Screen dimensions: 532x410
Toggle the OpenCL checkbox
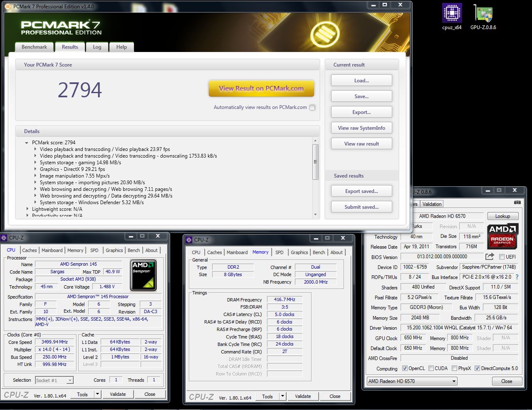point(405,368)
